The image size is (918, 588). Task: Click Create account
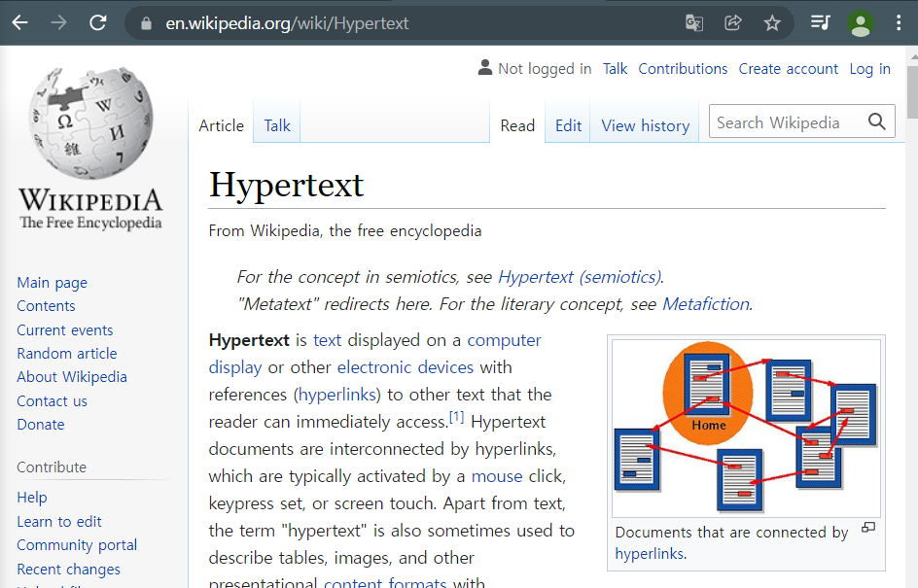(788, 68)
